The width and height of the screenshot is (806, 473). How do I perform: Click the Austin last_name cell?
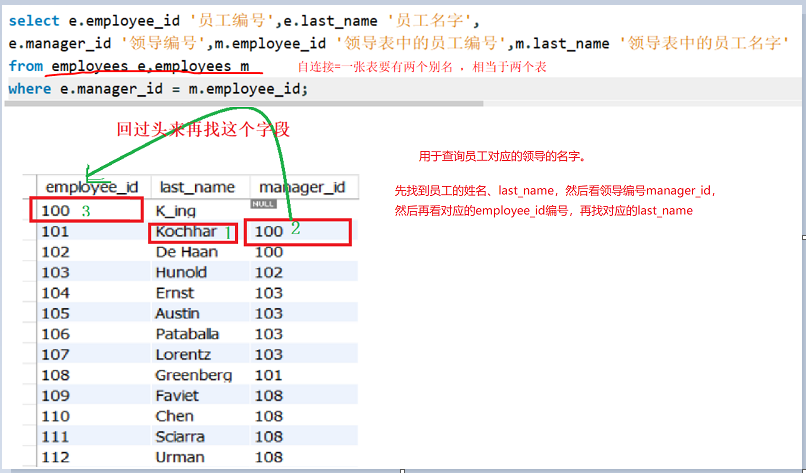pos(200,314)
